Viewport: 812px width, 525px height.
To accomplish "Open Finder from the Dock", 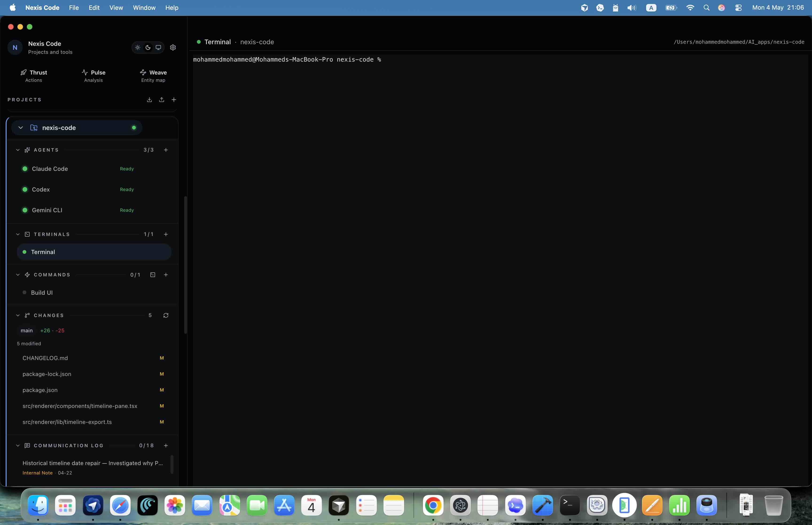I will [38, 505].
